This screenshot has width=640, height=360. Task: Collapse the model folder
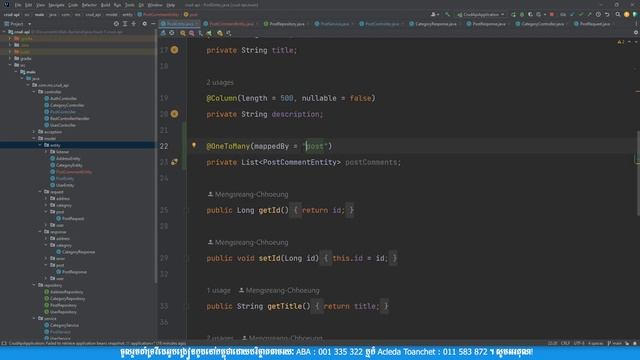coord(34,138)
